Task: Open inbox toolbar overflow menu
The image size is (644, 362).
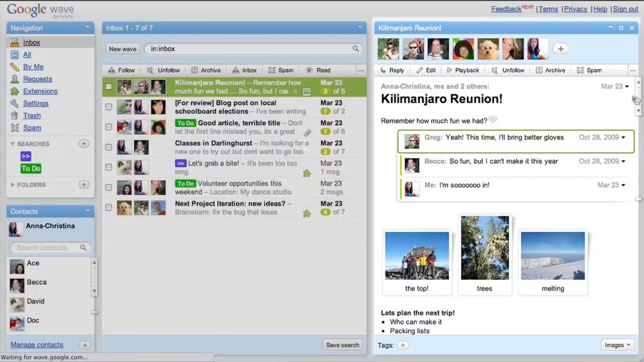Action: tap(361, 71)
